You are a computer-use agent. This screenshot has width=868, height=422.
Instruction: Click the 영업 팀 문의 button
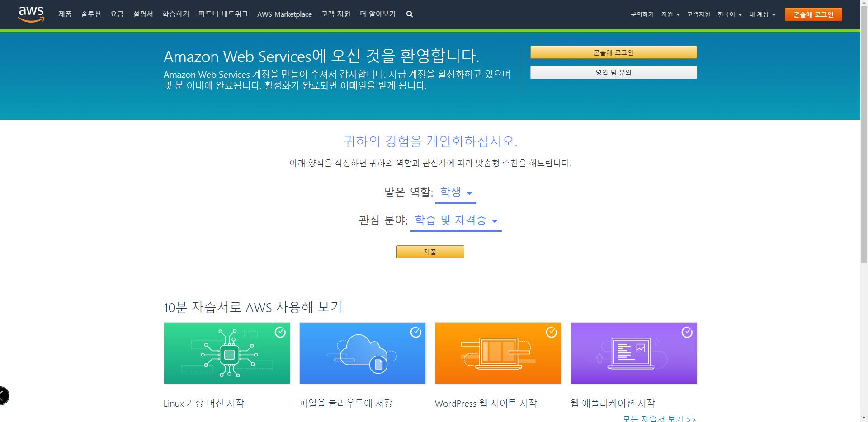click(x=613, y=72)
